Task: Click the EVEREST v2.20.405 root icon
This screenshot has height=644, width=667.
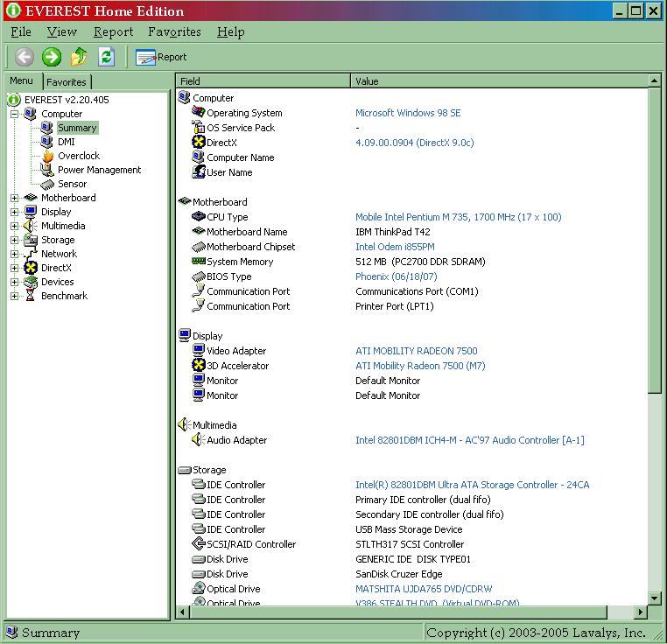Action: (x=14, y=100)
